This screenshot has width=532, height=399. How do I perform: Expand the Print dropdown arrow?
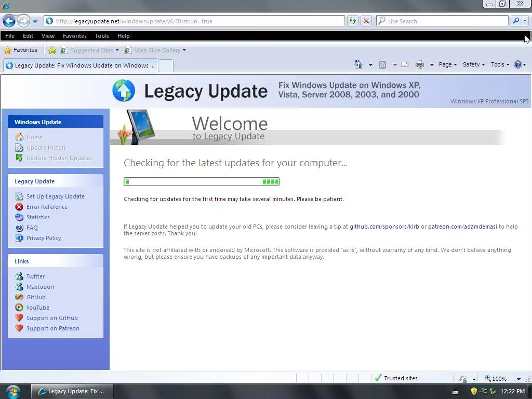pos(432,65)
